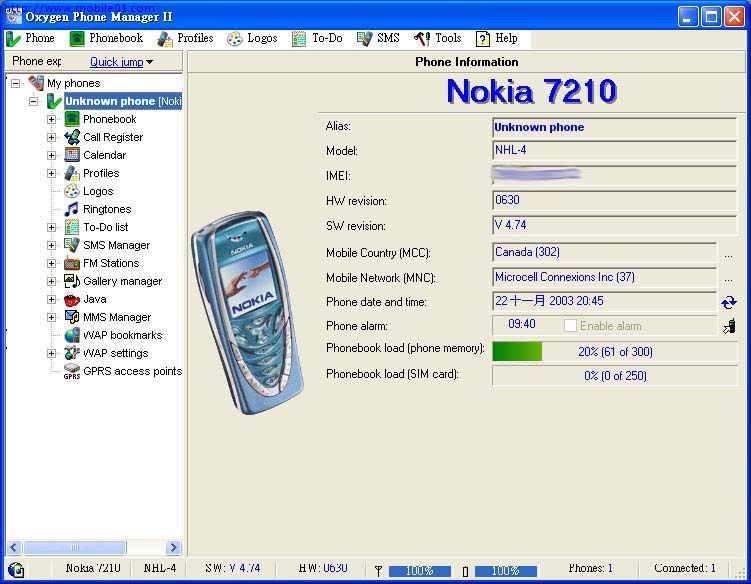Expand the Calendar tree node
The image size is (751, 584).
(x=51, y=155)
